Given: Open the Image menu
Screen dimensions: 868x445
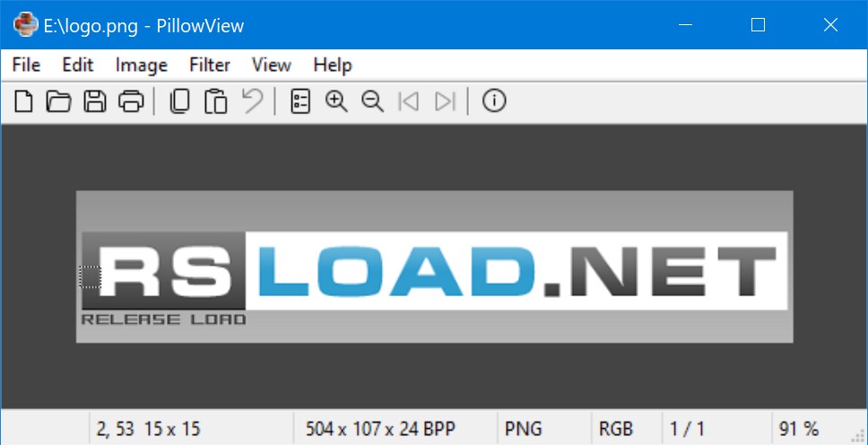Looking at the screenshot, I should click(x=141, y=65).
